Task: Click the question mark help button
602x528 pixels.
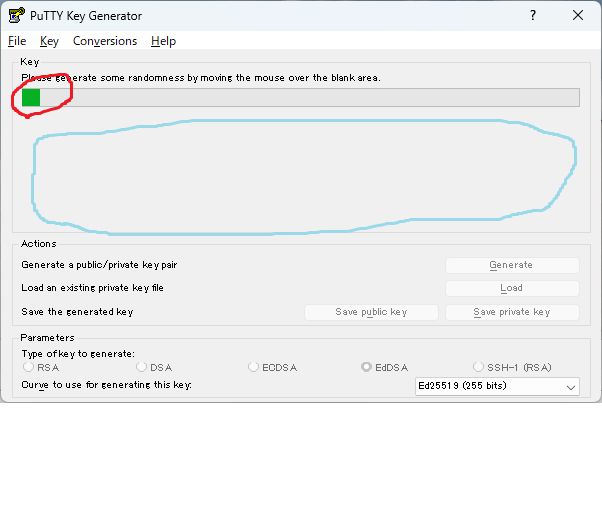Action: click(533, 15)
